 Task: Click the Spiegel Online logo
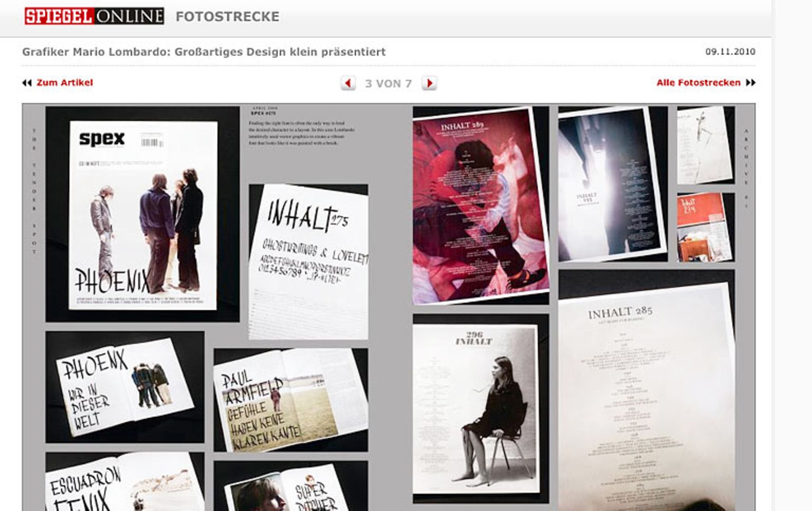(94, 16)
